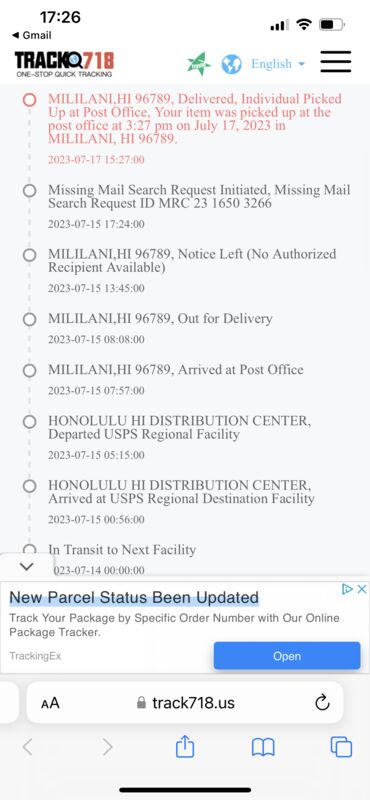
Task: Open the TrackingEx ad
Action: pyautogui.click(x=287, y=656)
